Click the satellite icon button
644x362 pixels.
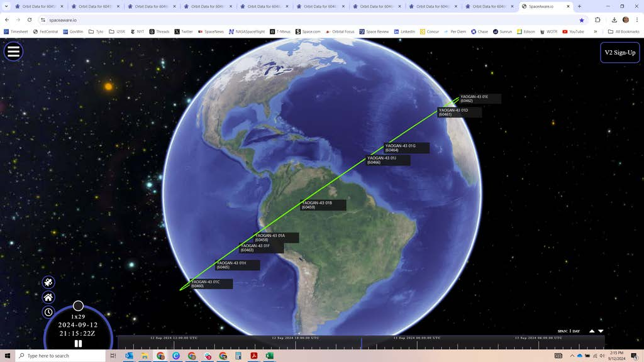click(48, 282)
